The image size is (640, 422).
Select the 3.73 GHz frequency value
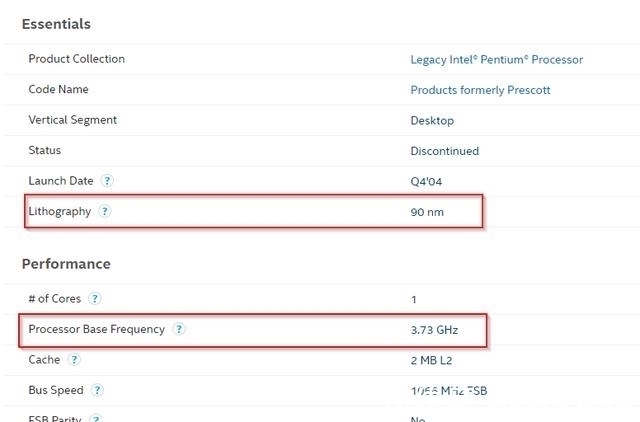[x=434, y=329]
